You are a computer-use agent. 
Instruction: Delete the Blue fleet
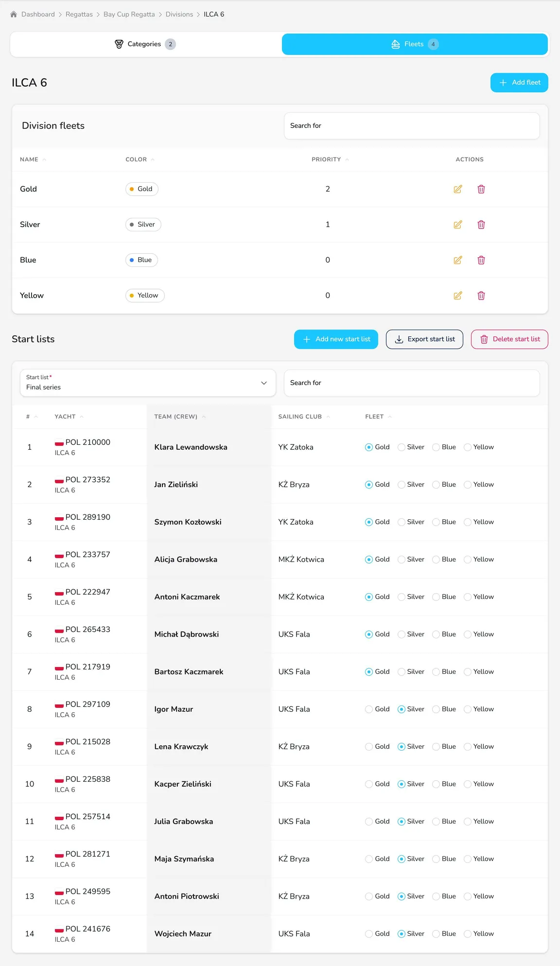tap(481, 260)
